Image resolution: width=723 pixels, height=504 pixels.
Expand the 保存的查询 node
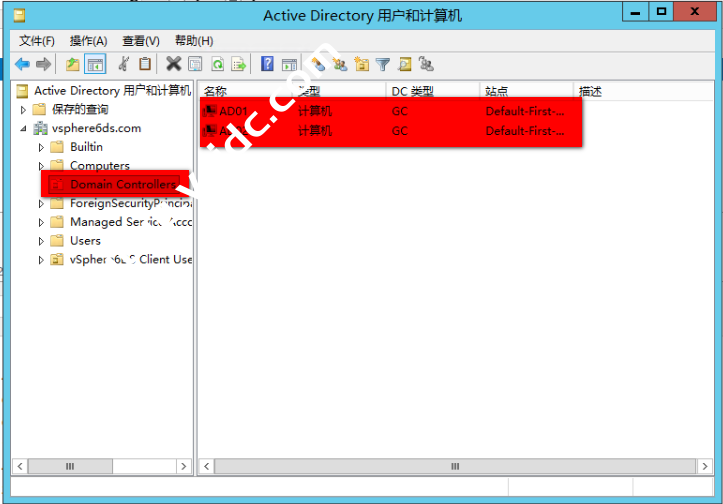(23, 110)
